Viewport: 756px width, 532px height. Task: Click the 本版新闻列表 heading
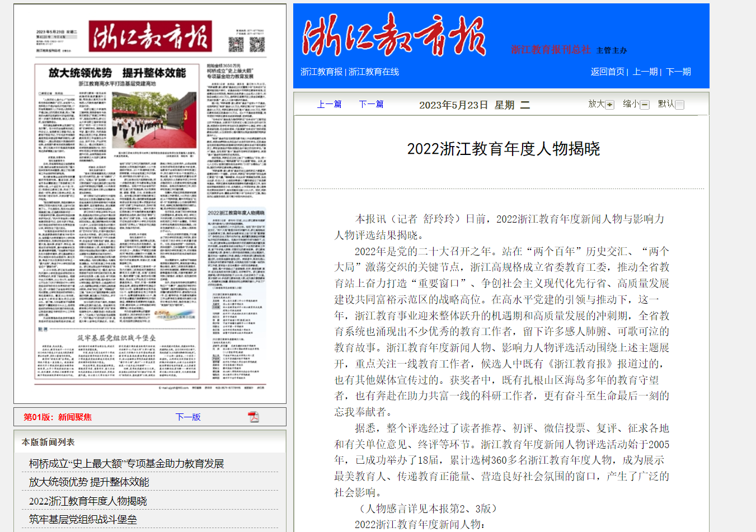point(48,442)
